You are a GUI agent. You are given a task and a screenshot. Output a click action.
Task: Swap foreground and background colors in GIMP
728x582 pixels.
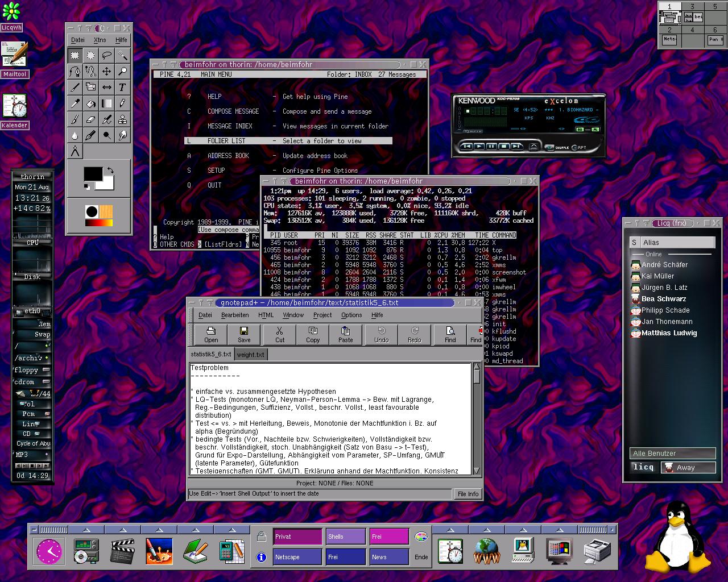click(110, 170)
